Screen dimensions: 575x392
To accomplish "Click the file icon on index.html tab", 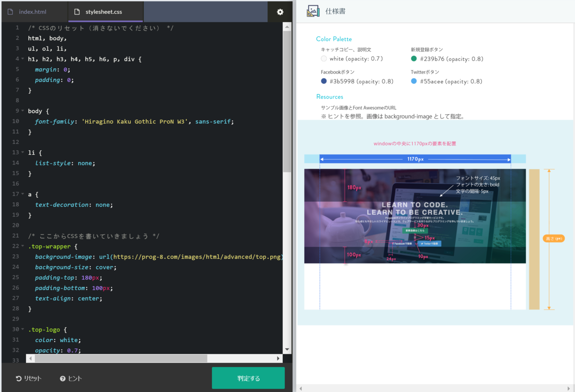I will pos(10,12).
